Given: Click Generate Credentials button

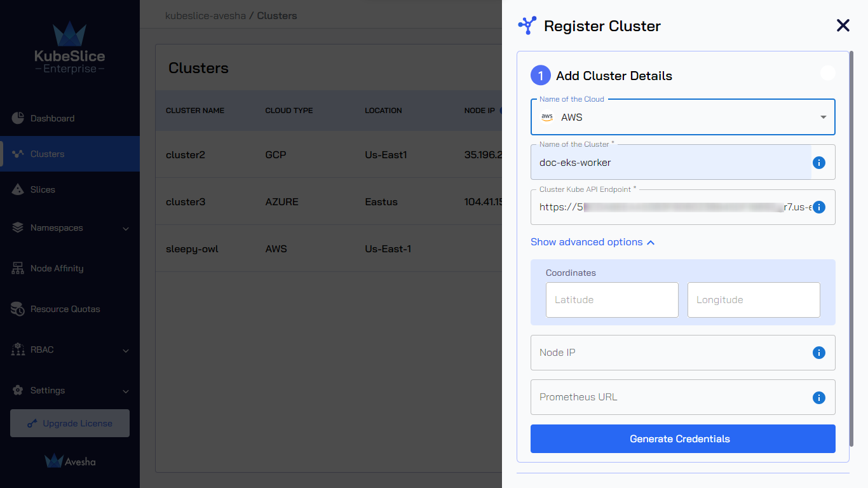Looking at the screenshot, I should pyautogui.click(x=683, y=438).
